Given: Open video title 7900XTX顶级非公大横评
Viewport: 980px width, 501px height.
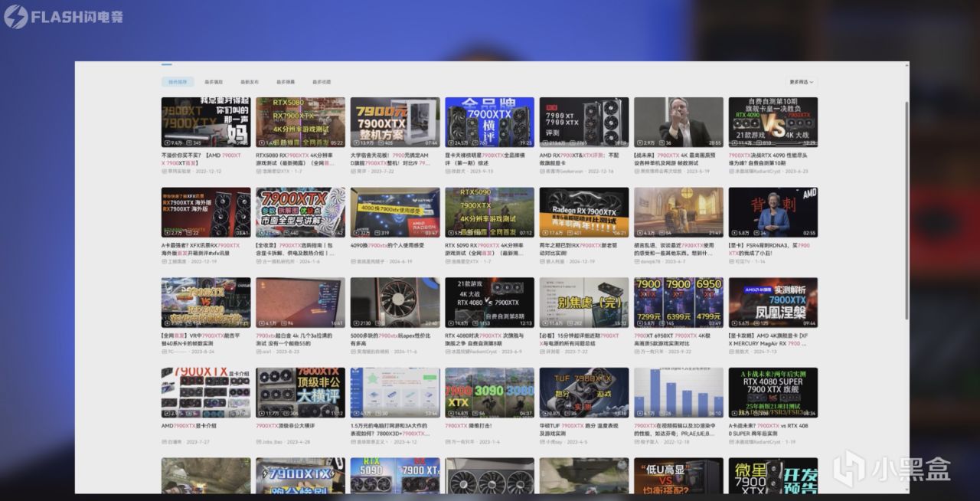Looking at the screenshot, I should [x=286, y=425].
